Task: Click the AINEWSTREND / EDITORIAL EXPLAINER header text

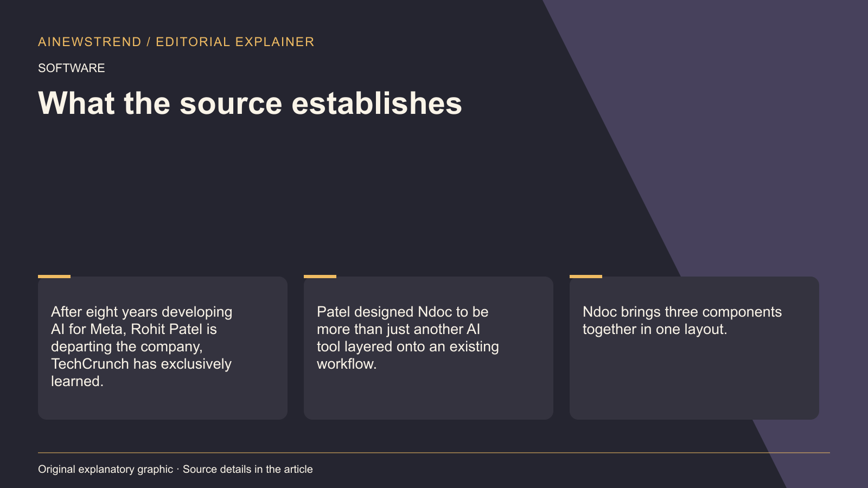Action: (x=176, y=42)
